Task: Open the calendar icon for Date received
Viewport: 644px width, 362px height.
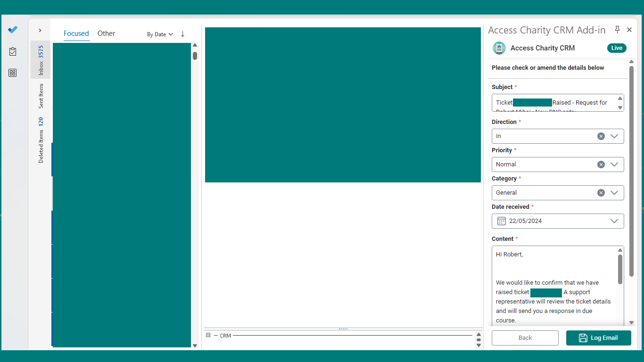Action: click(502, 221)
